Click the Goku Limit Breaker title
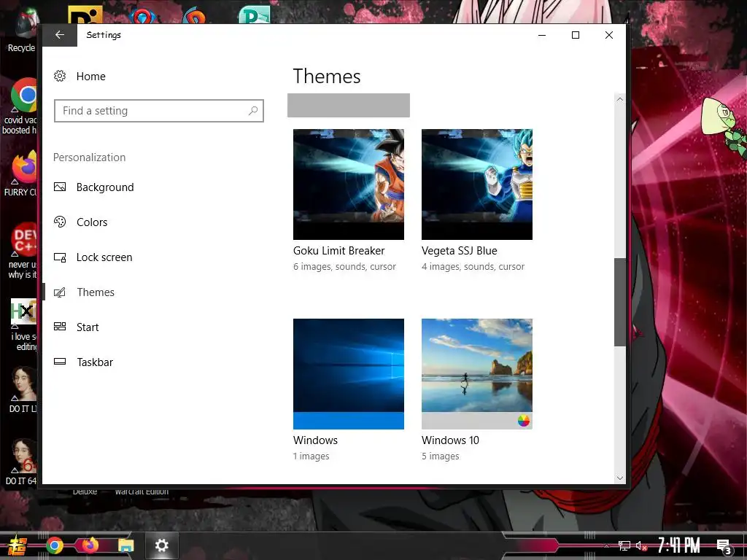This screenshot has width=747, height=560. (x=338, y=251)
